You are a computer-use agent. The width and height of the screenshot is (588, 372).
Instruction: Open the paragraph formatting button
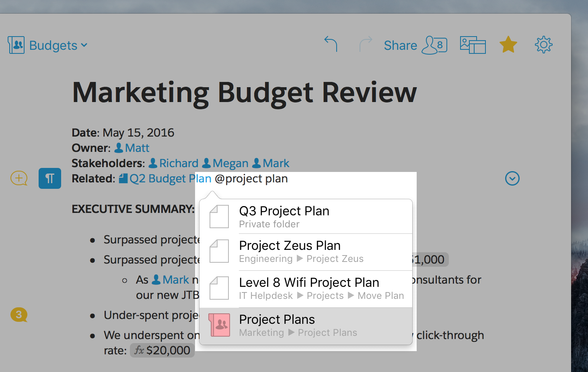[x=50, y=178]
